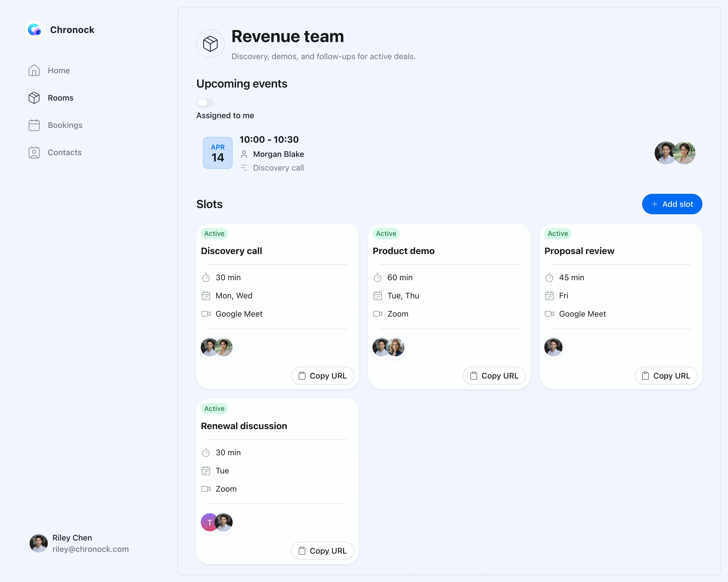Click the Revenue team room icon

coord(210,44)
